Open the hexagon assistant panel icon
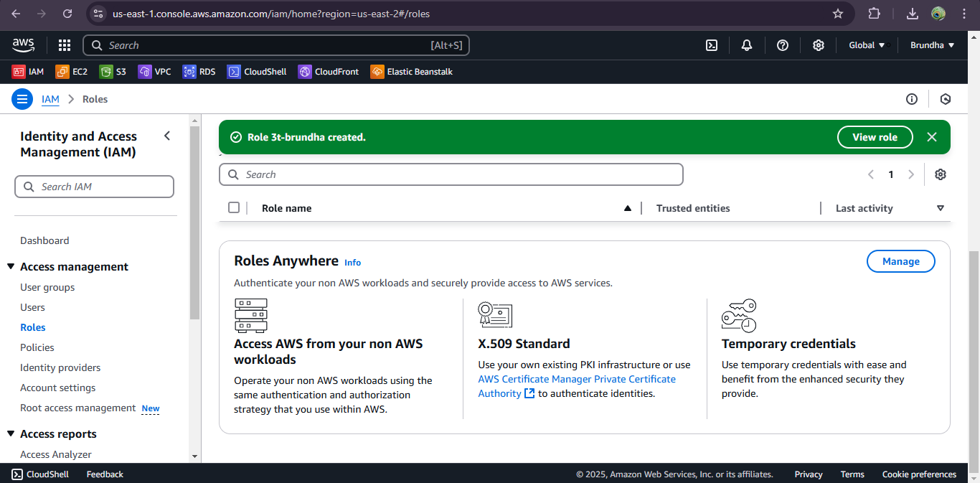The image size is (980, 483). (x=946, y=99)
